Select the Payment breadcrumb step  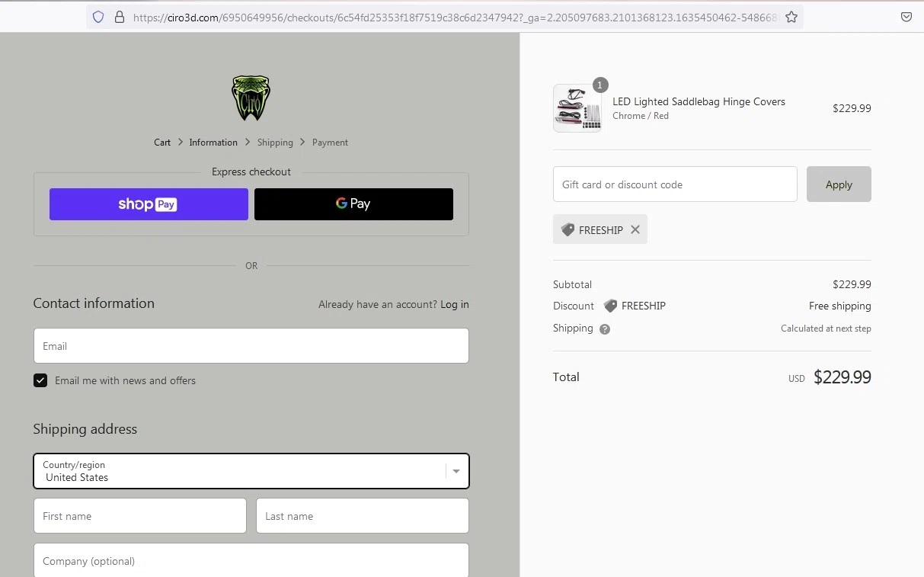coord(330,143)
